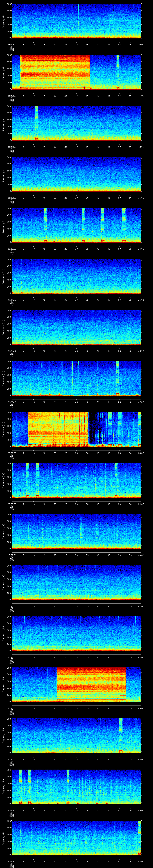Select the 23:41:00 start time label

pyautogui.click(x=12, y=657)
